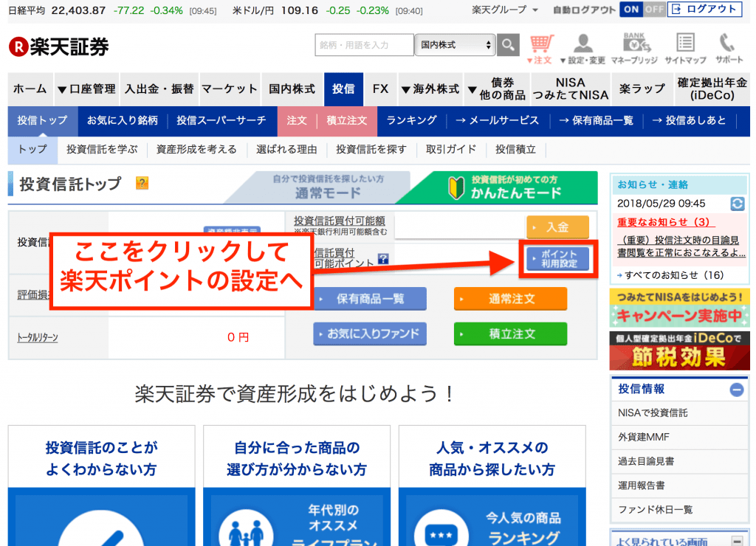756x546 pixels.
Task: Collapse the 投信情報 panel with minus icon
Action: click(736, 390)
